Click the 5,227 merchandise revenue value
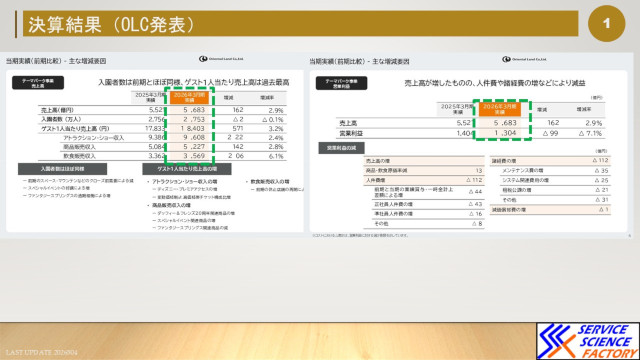Screen dimensions: 640x360 tap(194, 147)
